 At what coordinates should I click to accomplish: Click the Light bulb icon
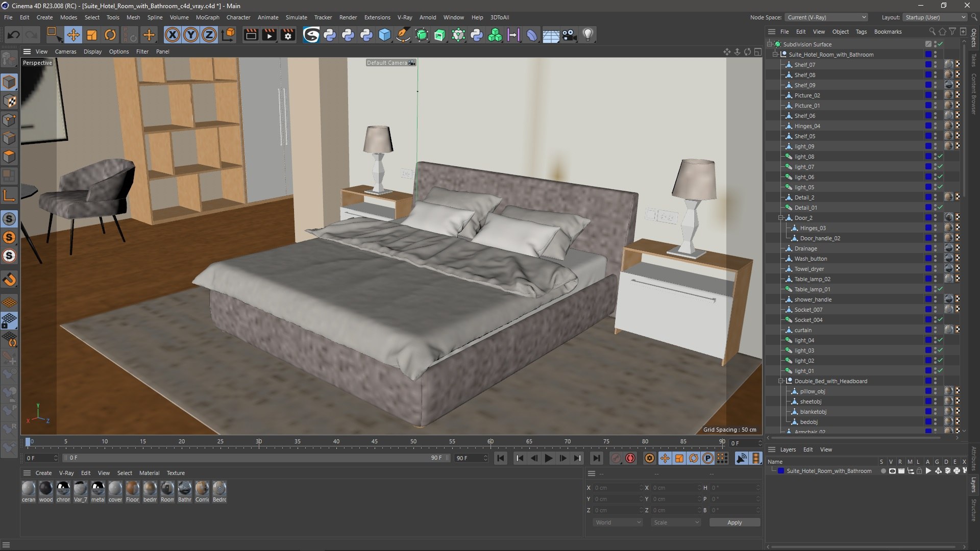coord(588,35)
